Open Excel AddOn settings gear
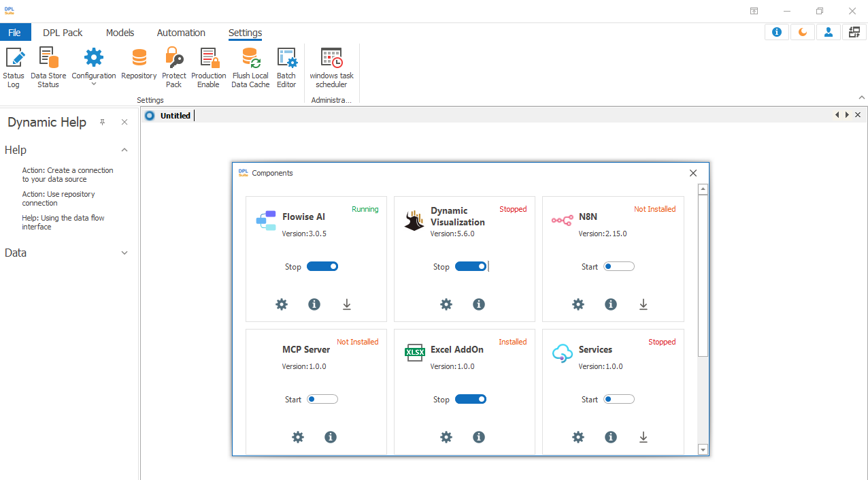Screen dimensions: 868x480 click(446, 437)
